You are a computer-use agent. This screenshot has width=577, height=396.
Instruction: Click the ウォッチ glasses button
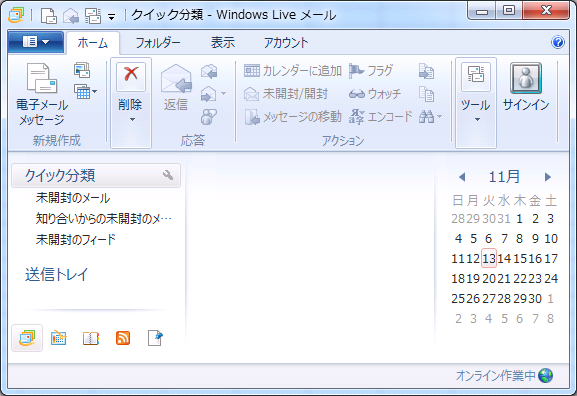[375, 94]
